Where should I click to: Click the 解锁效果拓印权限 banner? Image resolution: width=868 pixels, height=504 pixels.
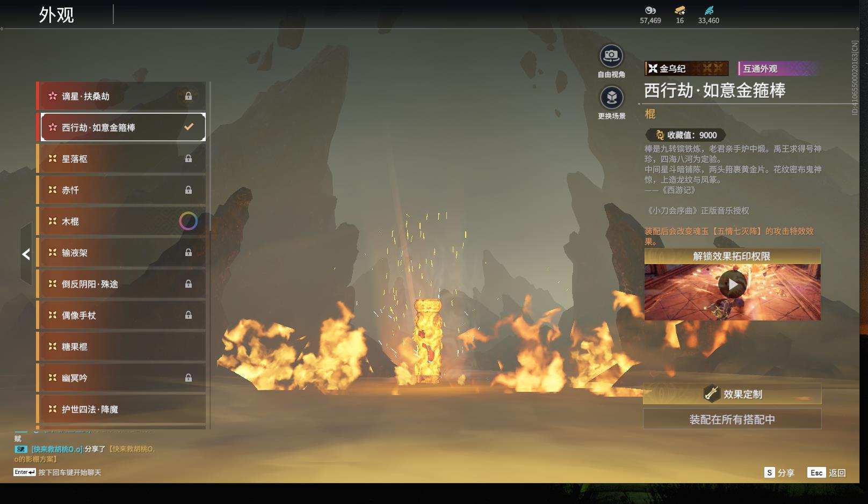(732, 256)
